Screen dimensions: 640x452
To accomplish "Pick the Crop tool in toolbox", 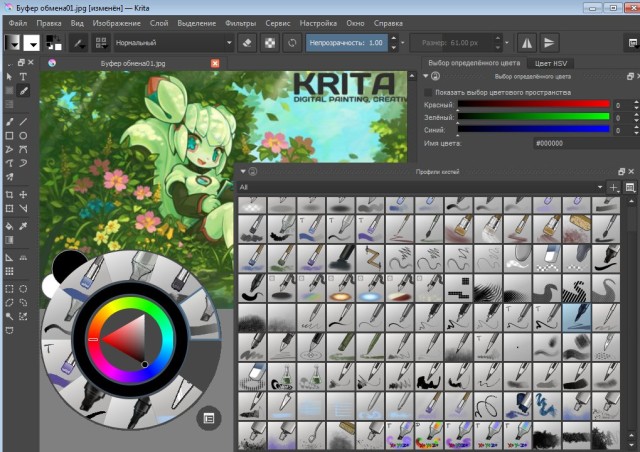I will point(9,194).
